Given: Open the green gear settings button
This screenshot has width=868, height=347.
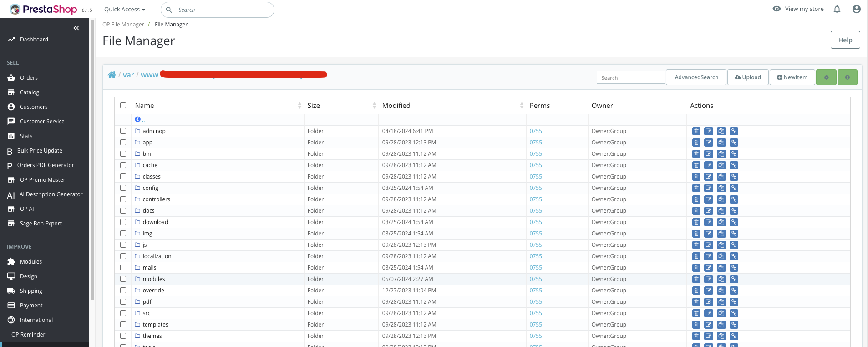Looking at the screenshot, I should coord(826,77).
